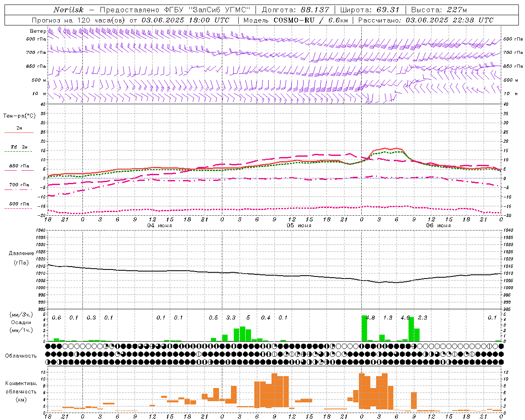
Task: Click the "Широта: 69.31" latitude value
Action: click(x=370, y=10)
